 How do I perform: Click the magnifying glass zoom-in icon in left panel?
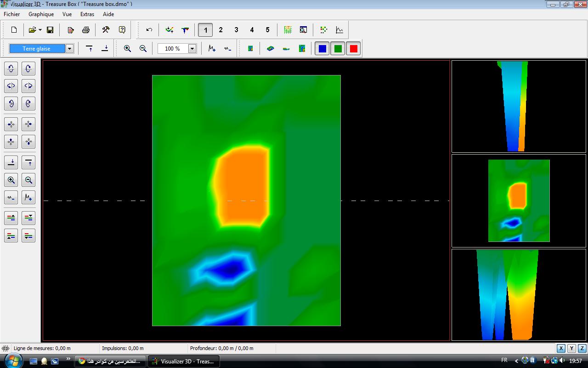click(11, 180)
